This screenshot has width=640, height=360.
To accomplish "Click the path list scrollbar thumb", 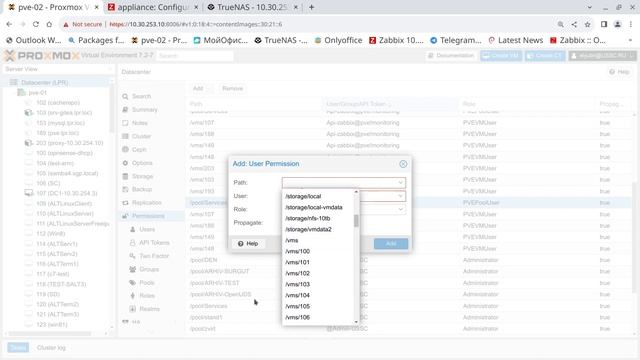I will 356,221.
